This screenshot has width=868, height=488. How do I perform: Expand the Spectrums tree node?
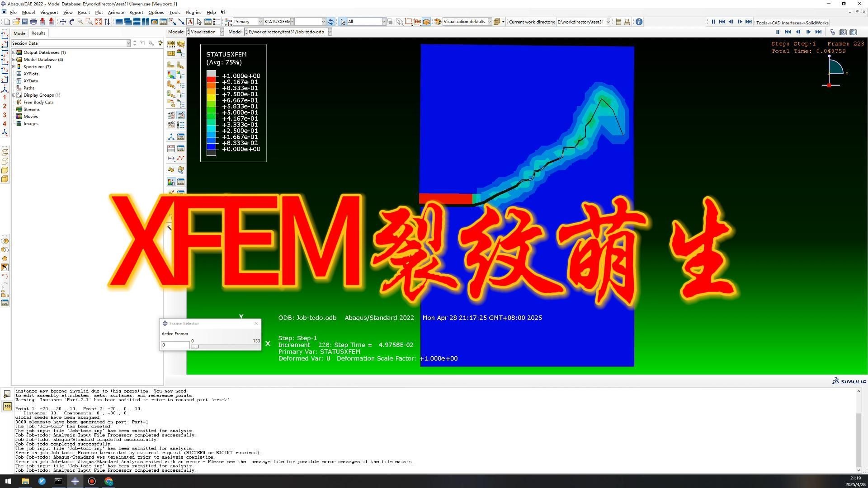[x=14, y=66]
